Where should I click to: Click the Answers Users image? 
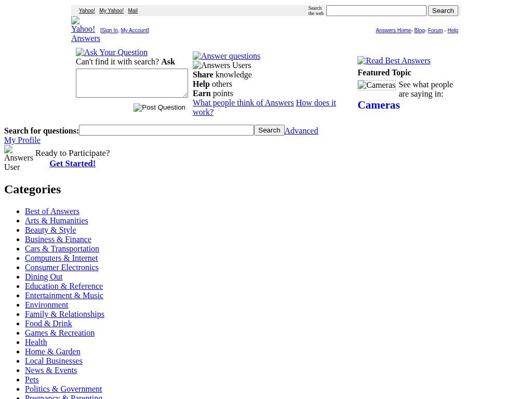pyautogui.click(x=222, y=65)
